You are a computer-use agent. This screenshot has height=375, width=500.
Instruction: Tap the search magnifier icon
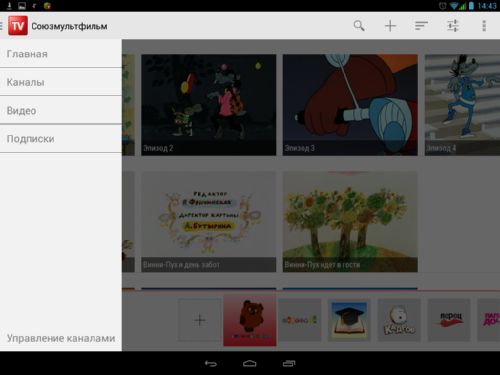coord(359,26)
